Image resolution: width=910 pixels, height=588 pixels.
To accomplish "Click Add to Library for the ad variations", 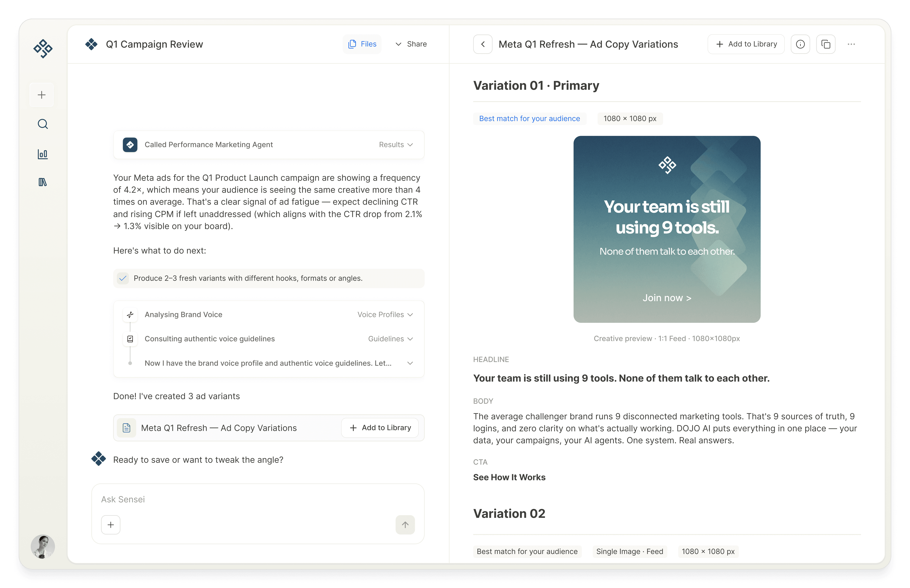I will (x=380, y=428).
